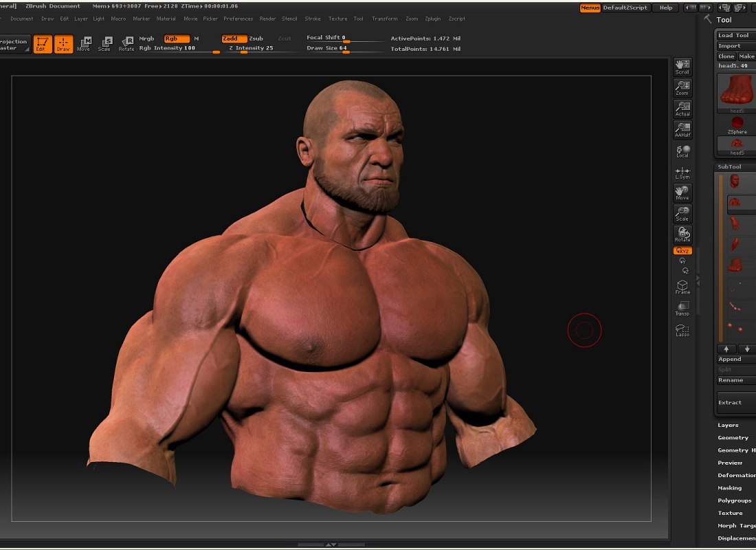Select the Scroll icon on the right shelf

682,66
